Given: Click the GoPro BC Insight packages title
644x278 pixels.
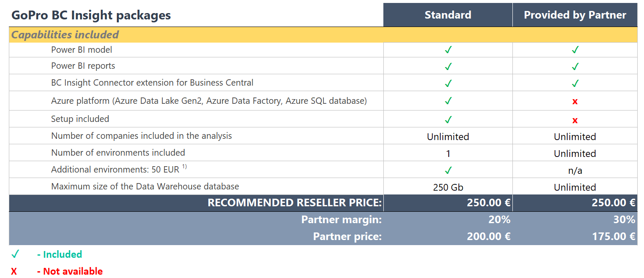Looking at the screenshot, I should [x=91, y=15].
